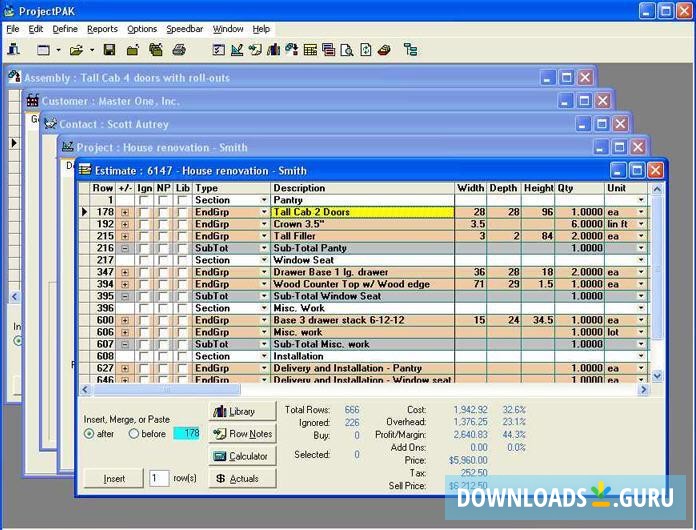Screen dimensions: 696x530
Task: Click the rows count input field
Action: 158,478
